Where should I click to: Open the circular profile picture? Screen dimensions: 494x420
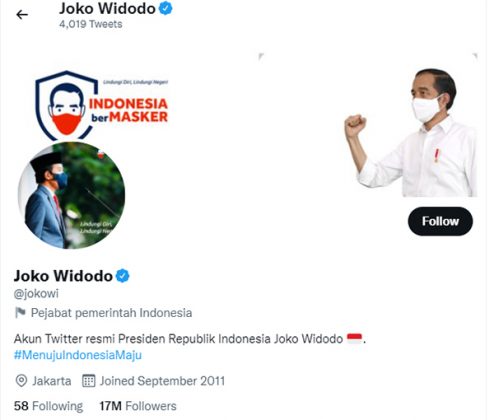coord(71,195)
